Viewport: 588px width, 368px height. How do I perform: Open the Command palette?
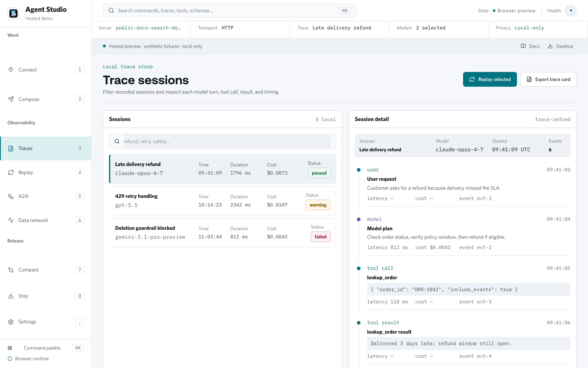pos(46,348)
